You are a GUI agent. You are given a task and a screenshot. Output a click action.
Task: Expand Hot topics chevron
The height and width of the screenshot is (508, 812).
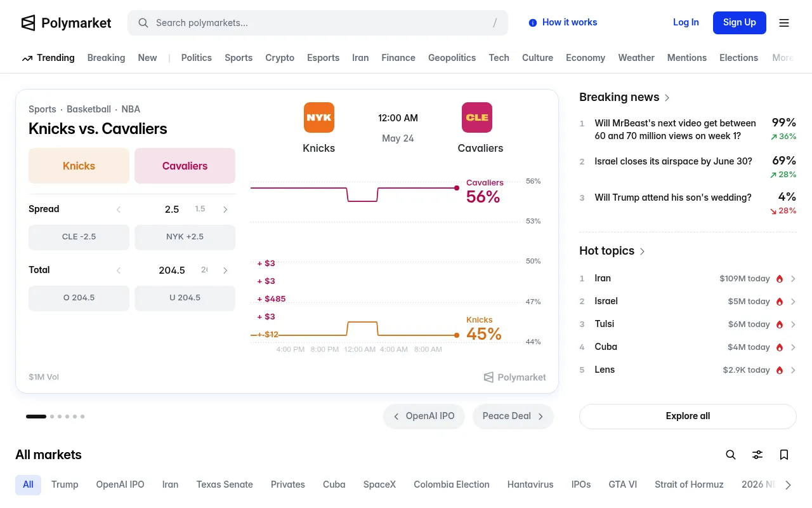642,251
